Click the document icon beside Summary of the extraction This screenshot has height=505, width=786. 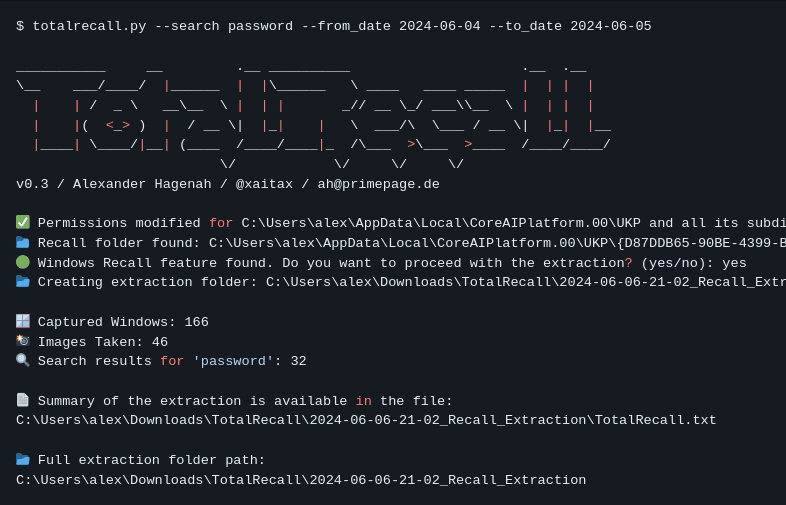23,400
